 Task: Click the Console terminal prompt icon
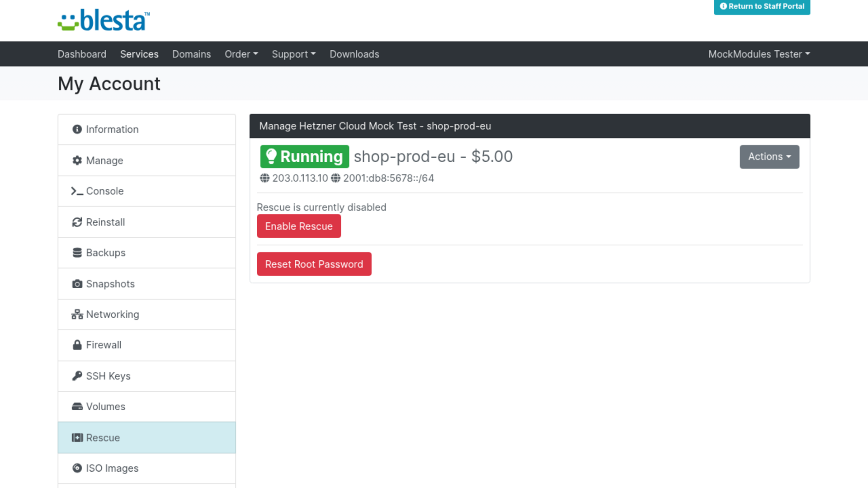[77, 191]
